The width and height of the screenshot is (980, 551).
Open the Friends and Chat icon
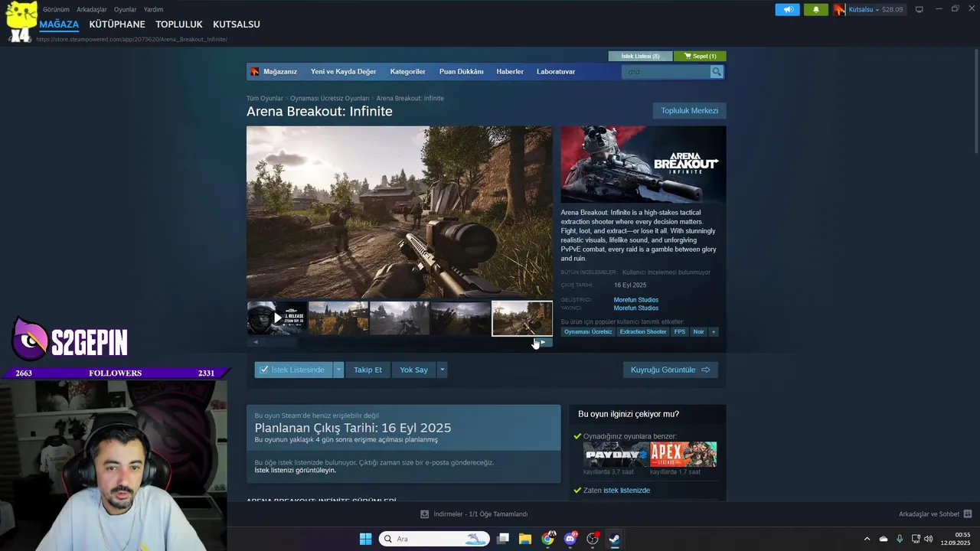click(967, 514)
